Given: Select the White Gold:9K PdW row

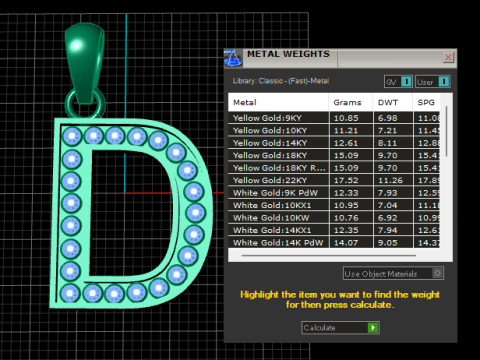Looking at the screenshot, I should pyautogui.click(x=334, y=193).
